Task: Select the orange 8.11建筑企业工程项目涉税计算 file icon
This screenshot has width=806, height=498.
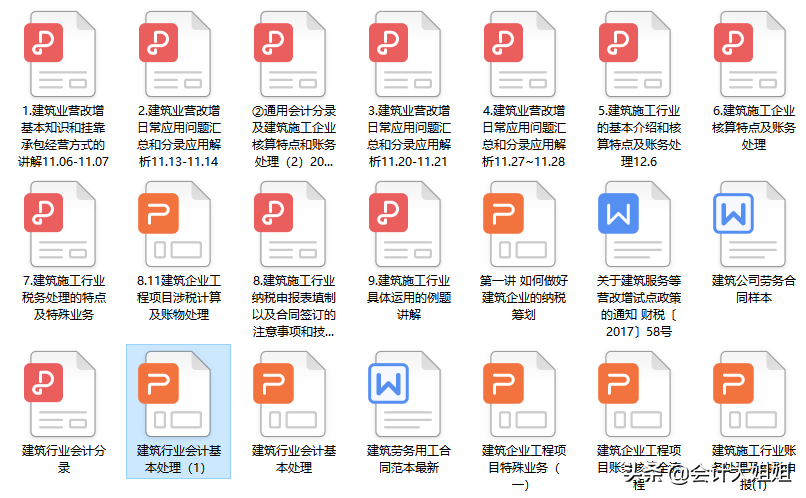Action: tap(176, 224)
